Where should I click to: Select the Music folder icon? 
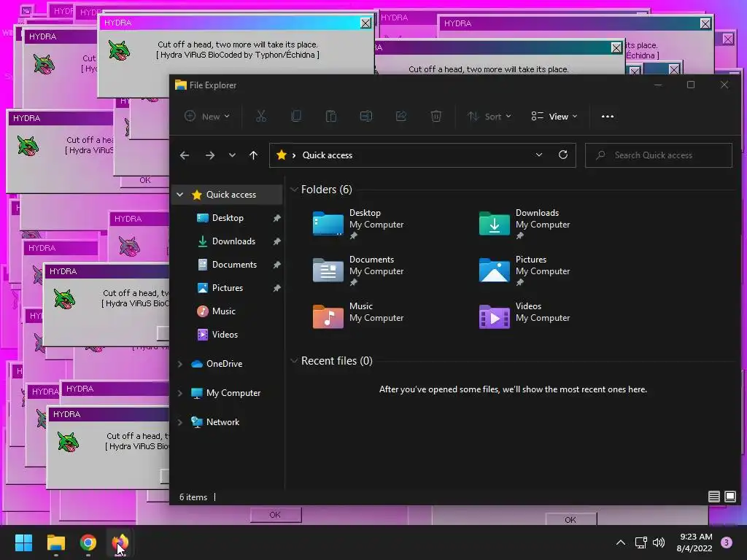click(328, 316)
